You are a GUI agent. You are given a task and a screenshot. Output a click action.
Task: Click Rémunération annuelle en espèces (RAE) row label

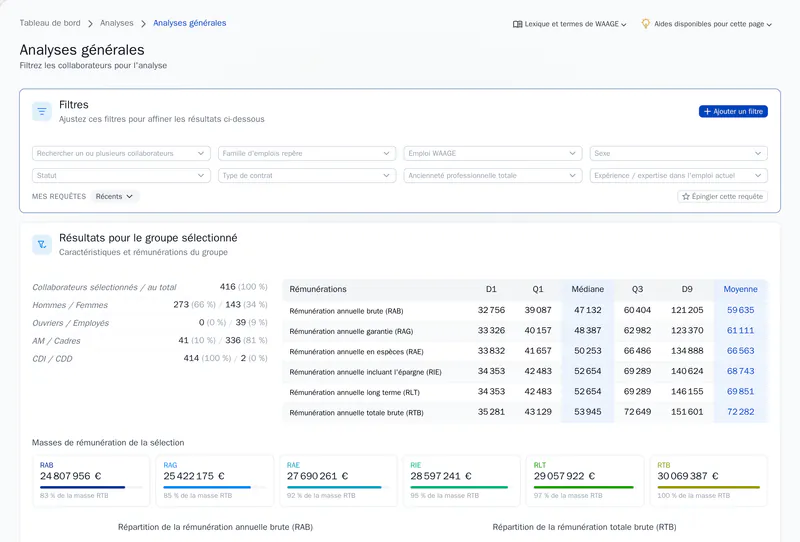(356, 352)
